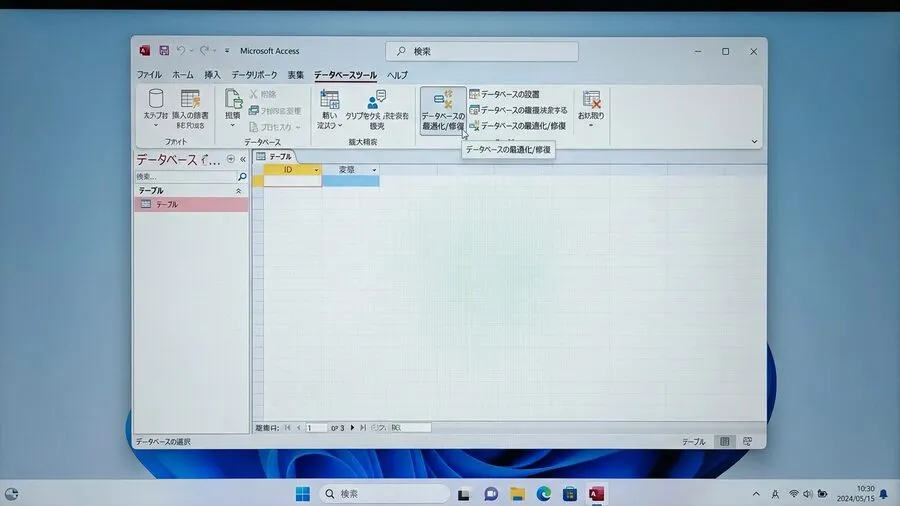Select テーブル item in navigation pane
The image size is (900, 506).
192,204
